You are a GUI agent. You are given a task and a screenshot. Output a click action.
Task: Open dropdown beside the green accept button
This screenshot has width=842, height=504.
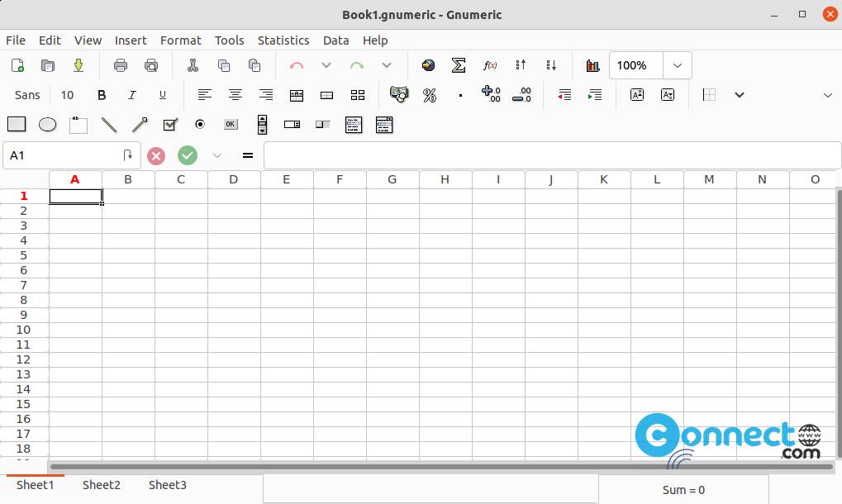click(x=217, y=155)
